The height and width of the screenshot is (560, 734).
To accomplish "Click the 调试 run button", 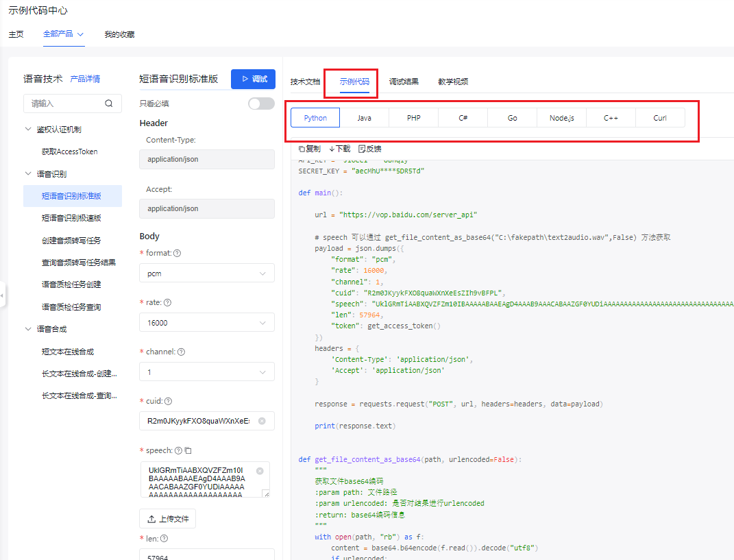I will [x=254, y=79].
